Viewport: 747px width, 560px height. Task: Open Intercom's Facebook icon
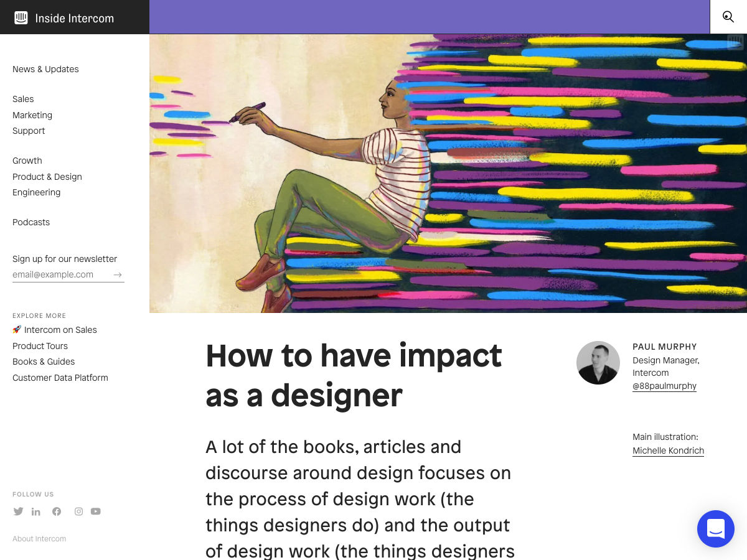[x=57, y=511]
